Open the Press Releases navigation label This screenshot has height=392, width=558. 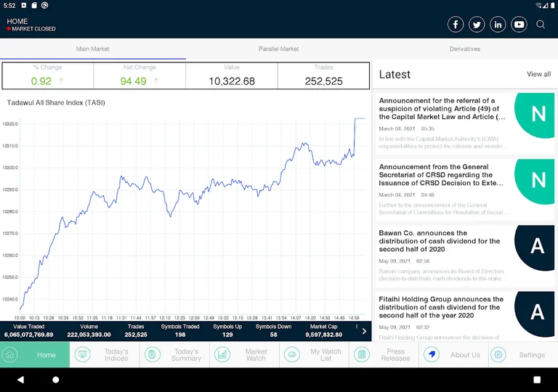395,355
